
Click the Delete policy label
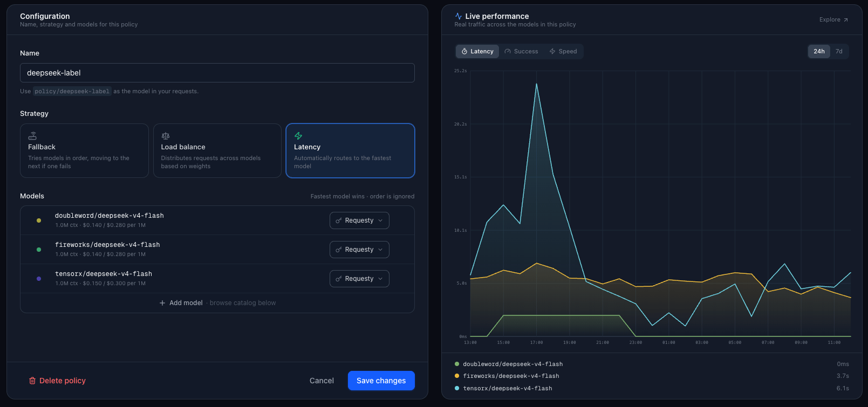[63, 381]
